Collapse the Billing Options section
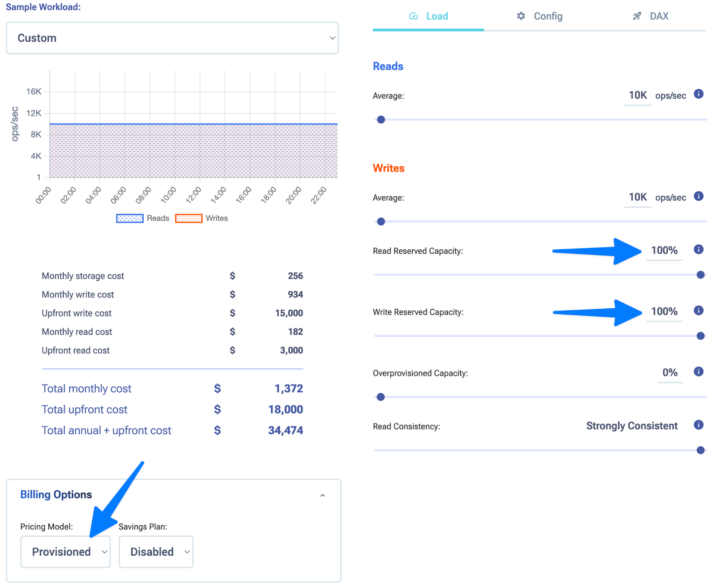The height and width of the screenshot is (588, 717). tap(322, 495)
